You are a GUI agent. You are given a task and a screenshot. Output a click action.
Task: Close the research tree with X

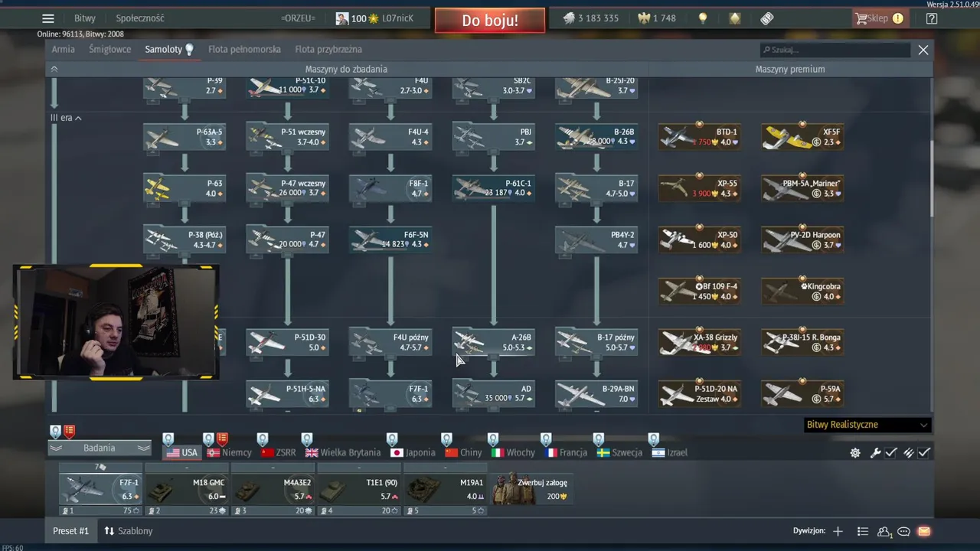click(923, 50)
